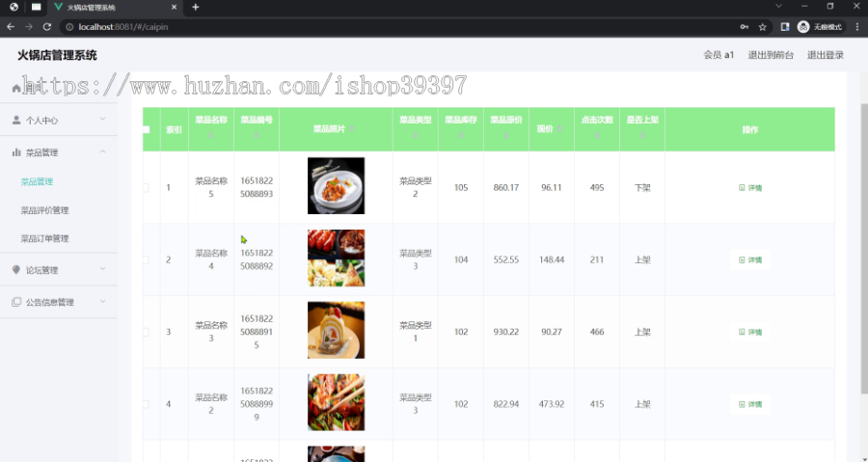Open the dish photo of 菜品名称2
Image resolution: width=868 pixels, height=462 pixels.
tap(336, 402)
